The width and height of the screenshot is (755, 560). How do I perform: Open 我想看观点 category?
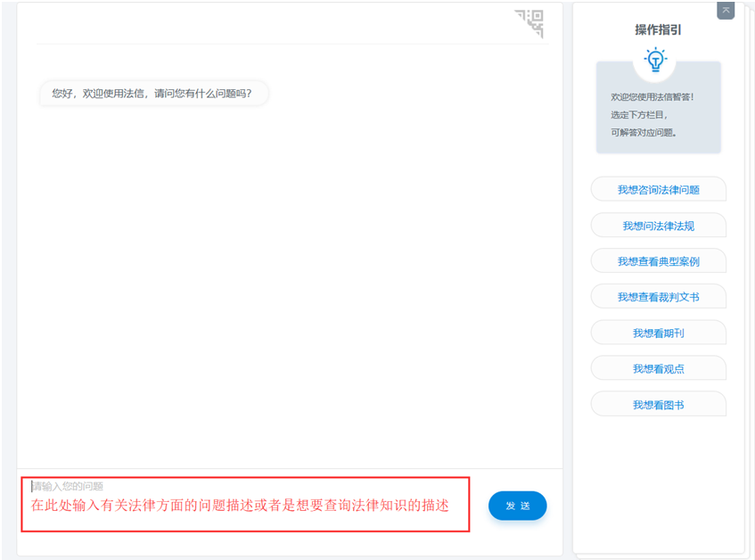tap(658, 369)
